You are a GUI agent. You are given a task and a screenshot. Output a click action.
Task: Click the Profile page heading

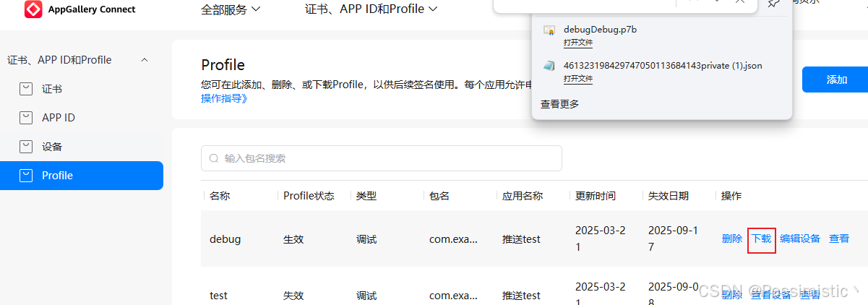223,65
